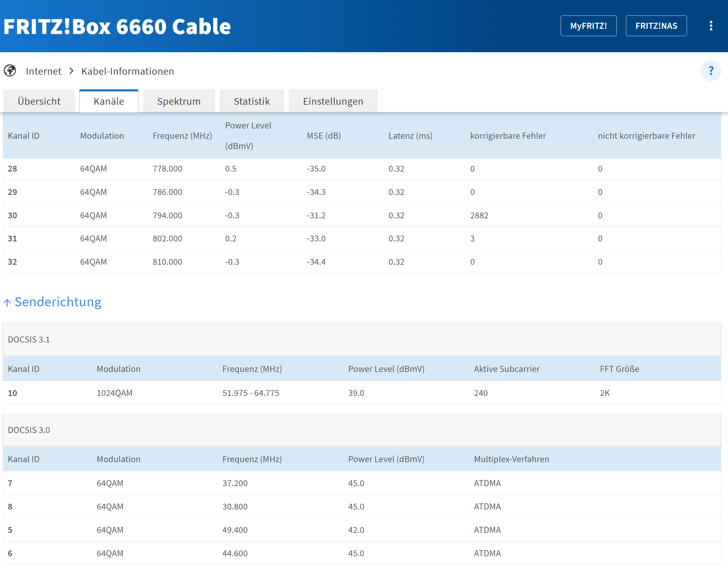The image size is (728, 569).
Task: Click the FRITZ!Box 6660 Cable title
Action: coord(117,26)
